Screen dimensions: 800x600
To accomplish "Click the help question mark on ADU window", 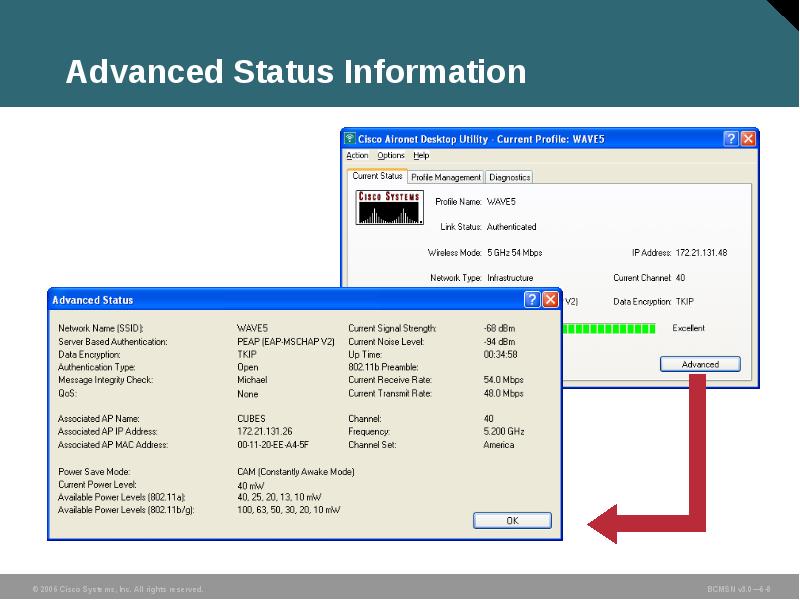I will click(729, 139).
